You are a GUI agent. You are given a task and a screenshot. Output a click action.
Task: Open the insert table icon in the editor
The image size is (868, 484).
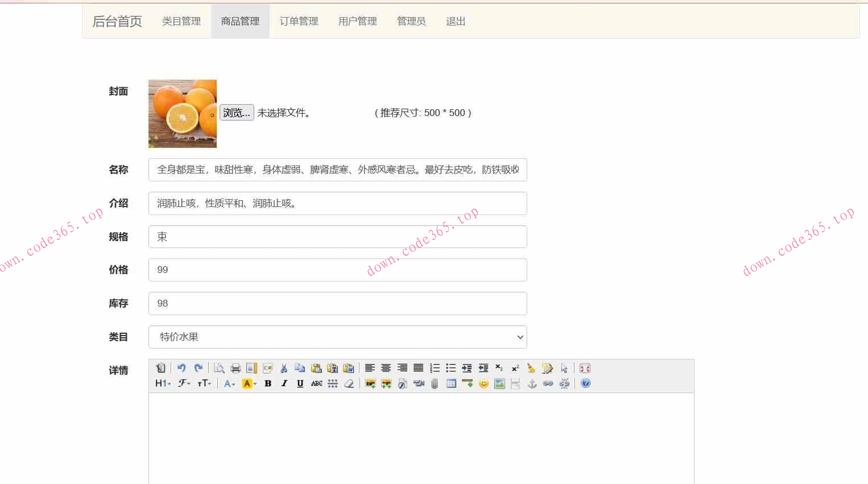451,383
